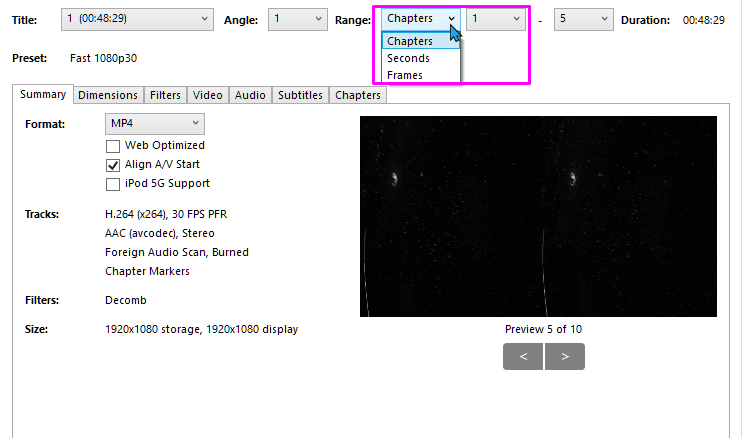
Task: Click the AAC (avcodec), Stereo track text
Action: tap(160, 233)
